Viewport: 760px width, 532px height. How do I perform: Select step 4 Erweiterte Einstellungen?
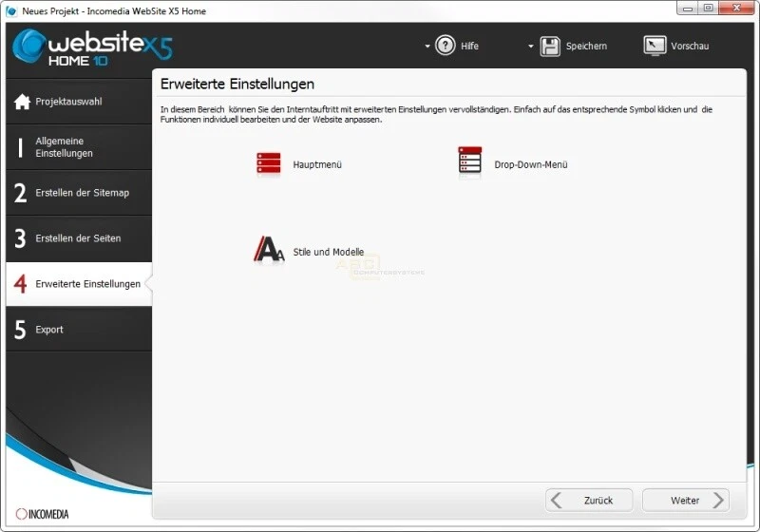coord(79,284)
